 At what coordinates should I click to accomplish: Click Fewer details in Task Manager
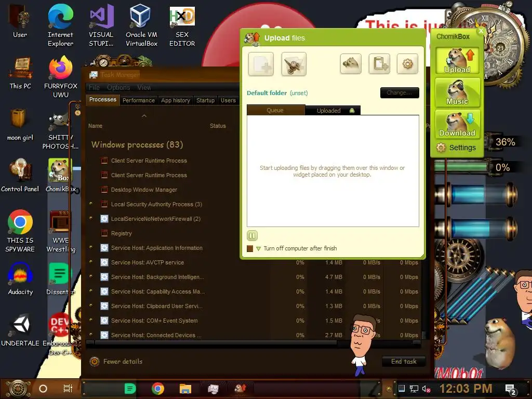tap(116, 362)
